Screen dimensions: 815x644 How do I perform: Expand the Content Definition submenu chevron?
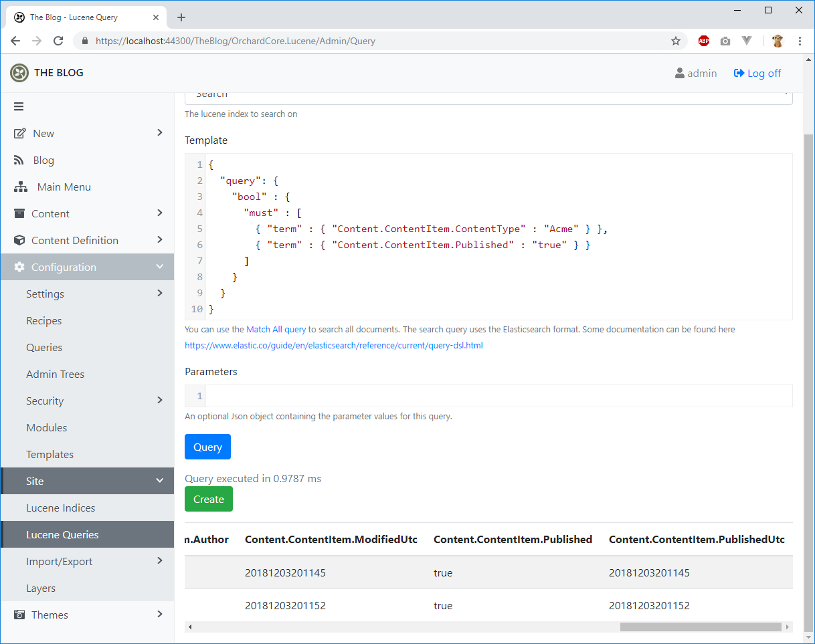tap(159, 240)
